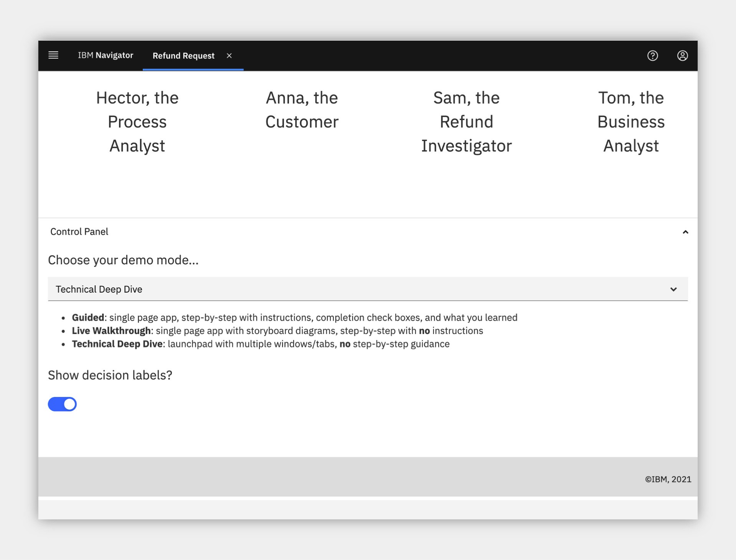
Task: Click the ©IBM, 2021 footer text
Action: coord(668,479)
